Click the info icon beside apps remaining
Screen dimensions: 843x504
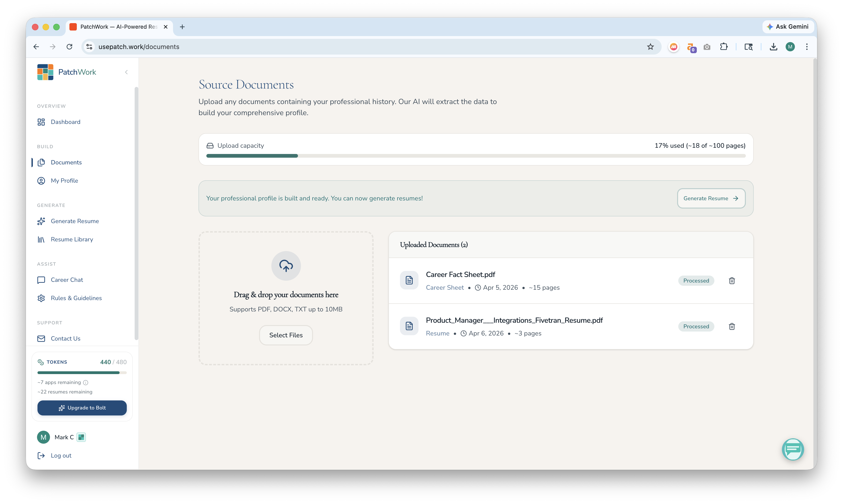[x=86, y=382]
